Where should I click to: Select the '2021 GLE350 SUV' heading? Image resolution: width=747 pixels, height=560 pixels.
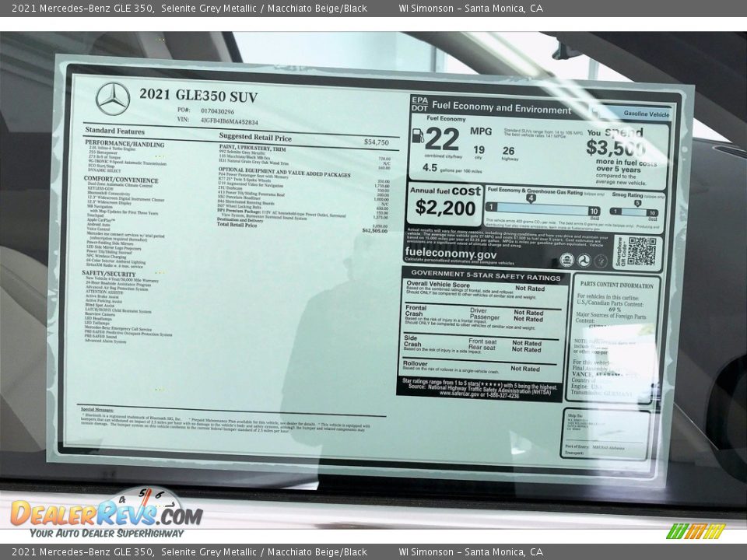tap(198, 95)
